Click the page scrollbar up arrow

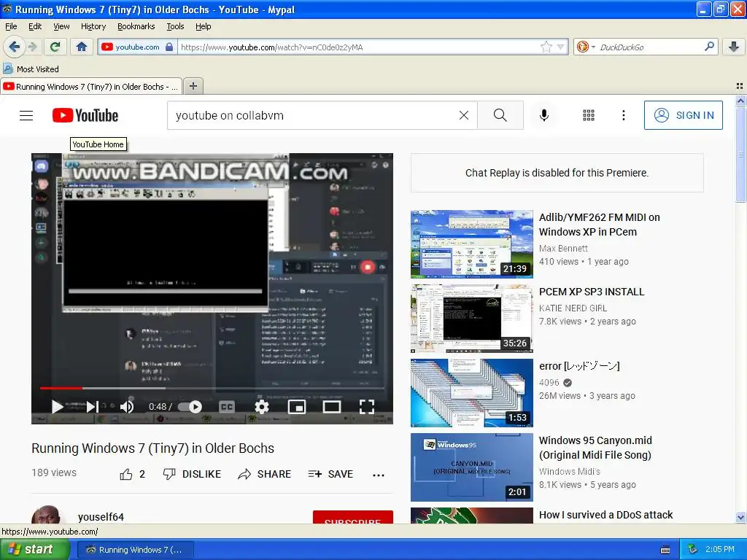[740, 101]
